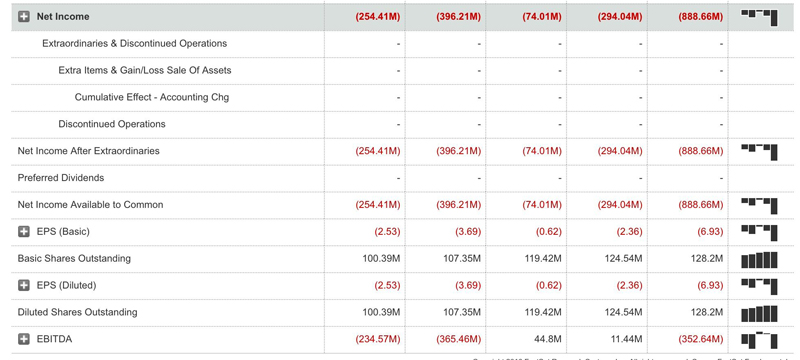This screenshot has height=360, width=800.
Task: Open Basic Shares Outstanding bar sparkline
Action: click(760, 260)
